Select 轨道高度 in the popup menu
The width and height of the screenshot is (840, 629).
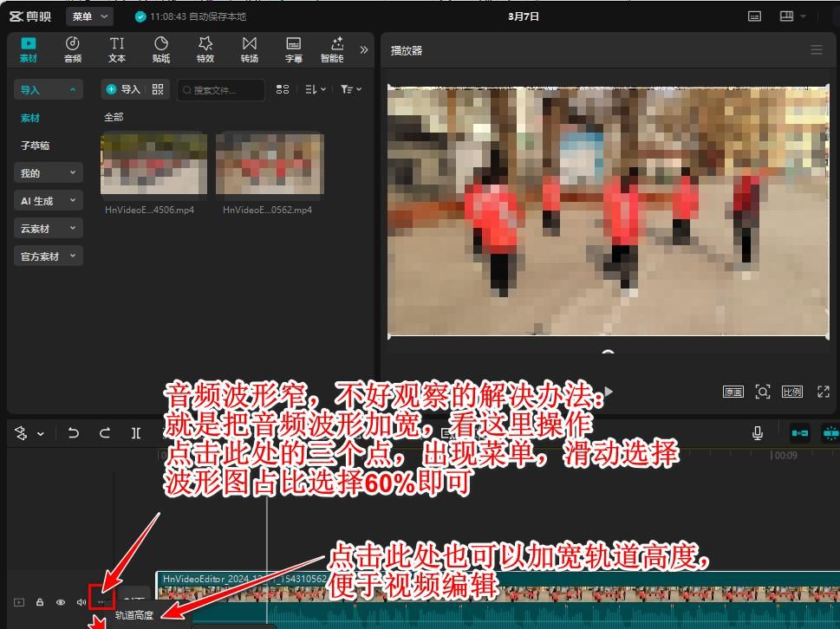[x=135, y=616]
